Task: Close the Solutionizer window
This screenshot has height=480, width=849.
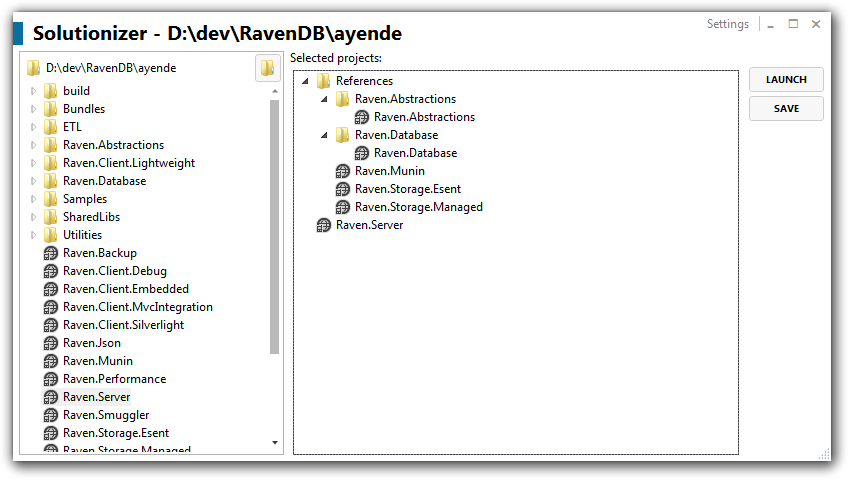Action: [x=816, y=24]
